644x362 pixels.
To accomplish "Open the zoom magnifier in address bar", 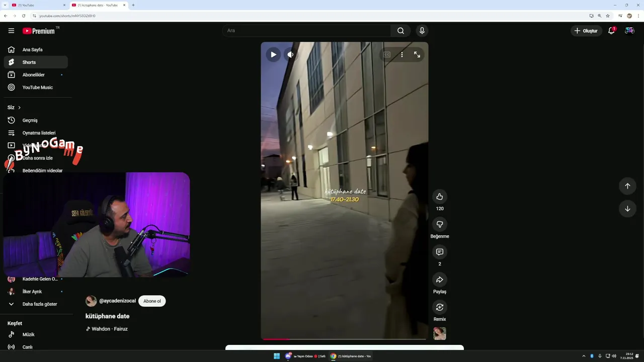I will (600, 16).
